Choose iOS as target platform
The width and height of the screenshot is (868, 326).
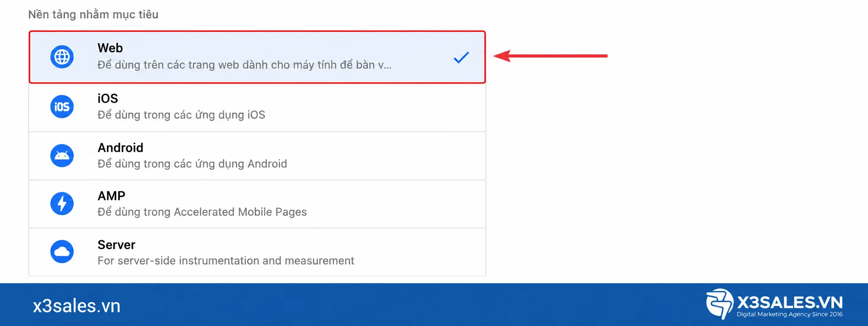coord(257,107)
